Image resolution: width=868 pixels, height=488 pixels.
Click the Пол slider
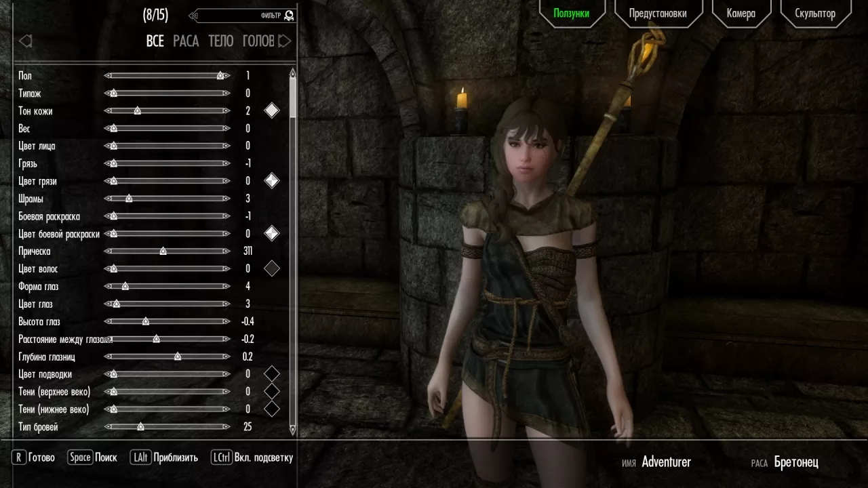coord(167,76)
